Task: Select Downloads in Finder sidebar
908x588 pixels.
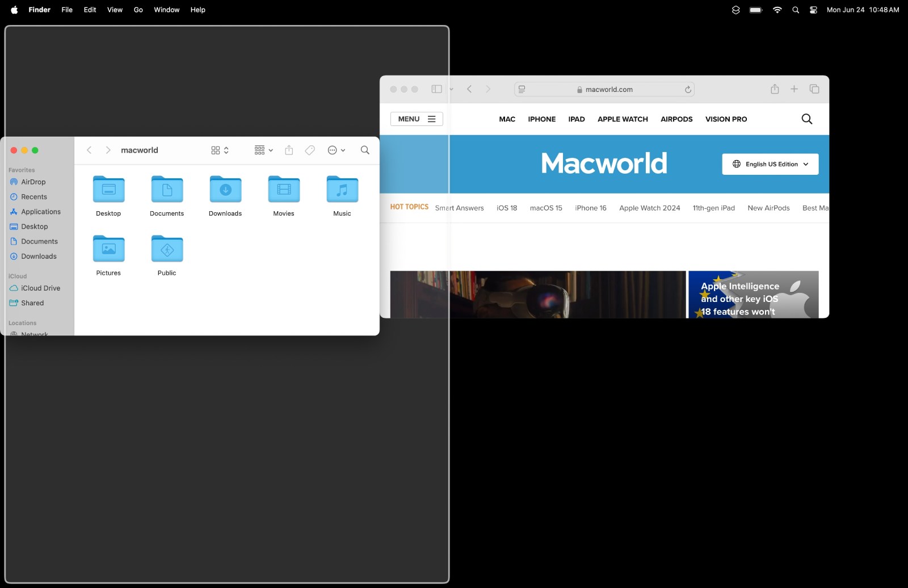Action: point(39,256)
